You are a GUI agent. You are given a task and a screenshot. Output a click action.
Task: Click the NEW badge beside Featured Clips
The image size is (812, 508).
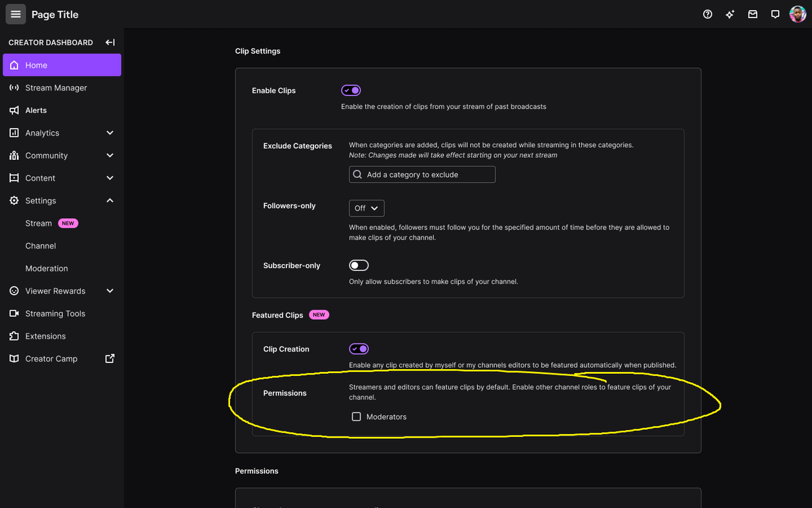[x=319, y=315]
